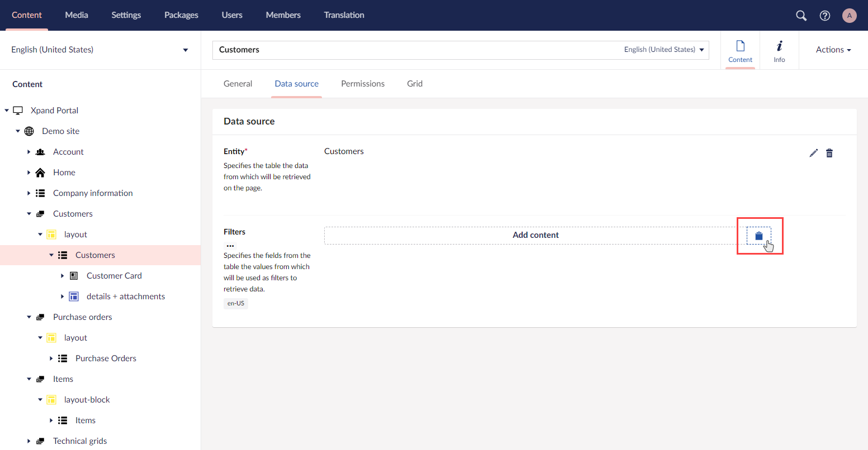Click the pencil edit icon for Entity
This screenshot has height=450, width=868.
[x=813, y=153]
